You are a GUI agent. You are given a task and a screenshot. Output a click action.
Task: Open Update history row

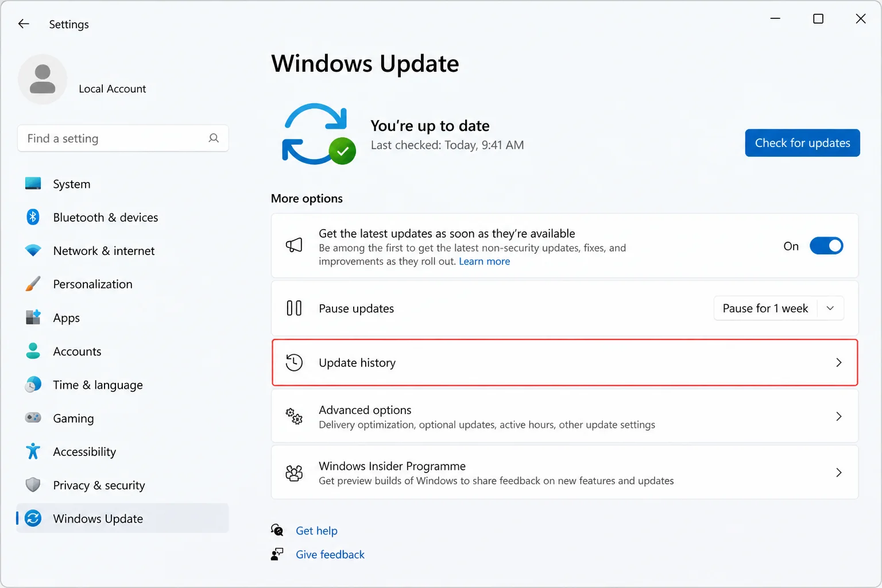[565, 362]
